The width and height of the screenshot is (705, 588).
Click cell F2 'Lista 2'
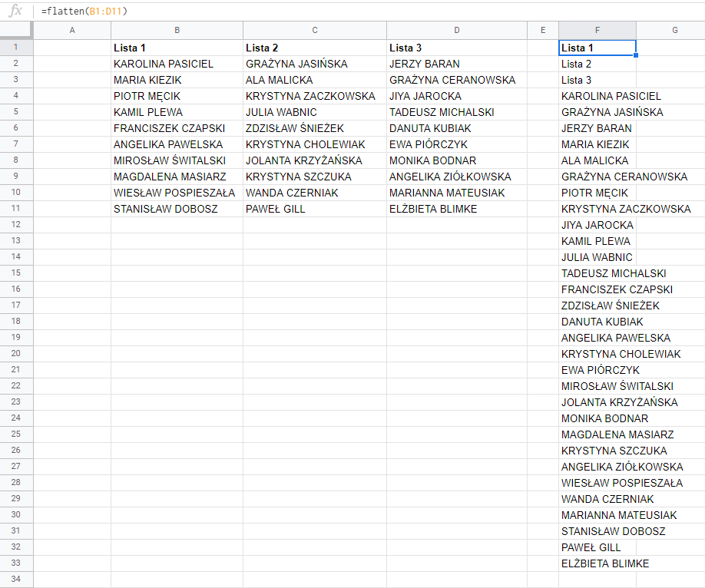[597, 64]
